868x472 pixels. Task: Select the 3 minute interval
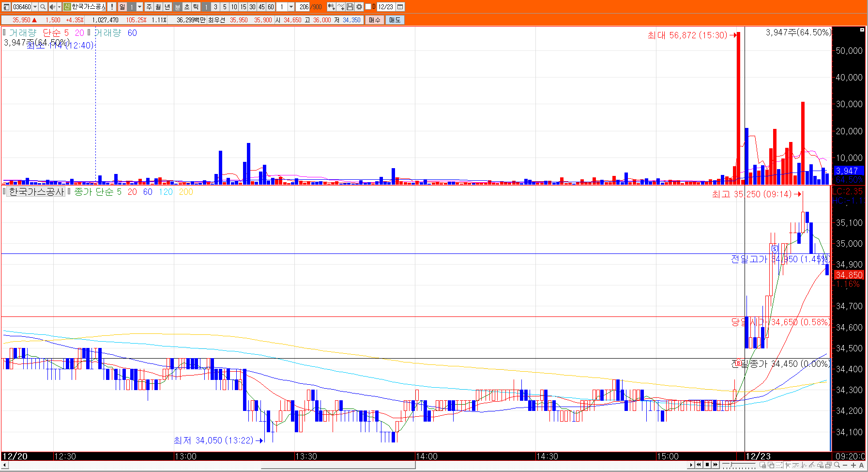[215, 7]
